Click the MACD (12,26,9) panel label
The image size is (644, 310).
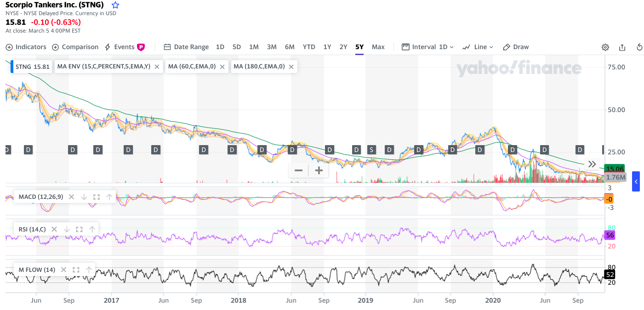pos(41,197)
